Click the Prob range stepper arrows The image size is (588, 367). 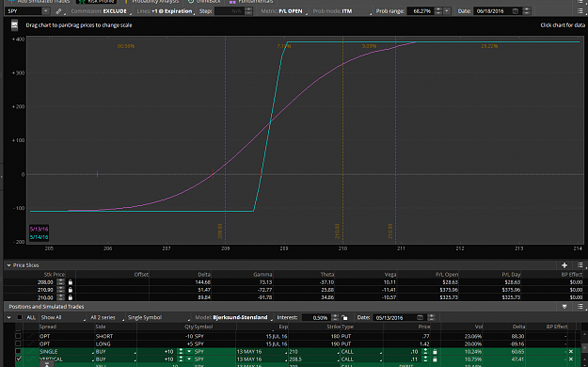point(438,11)
